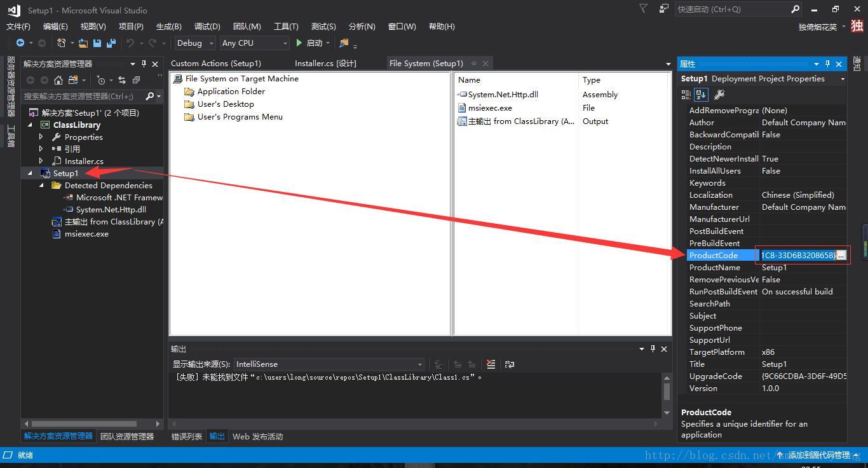Go Home in Solution Explorer toolbar
The image size is (868, 468).
[x=58, y=80]
